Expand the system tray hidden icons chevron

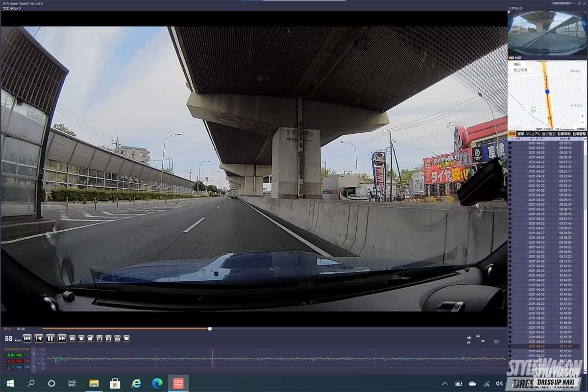[x=444, y=383]
